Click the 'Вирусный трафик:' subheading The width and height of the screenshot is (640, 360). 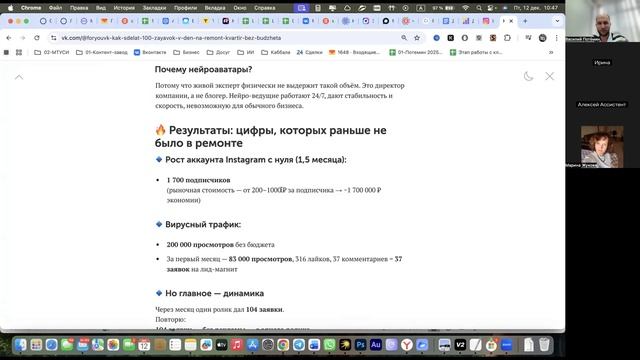tap(203, 224)
